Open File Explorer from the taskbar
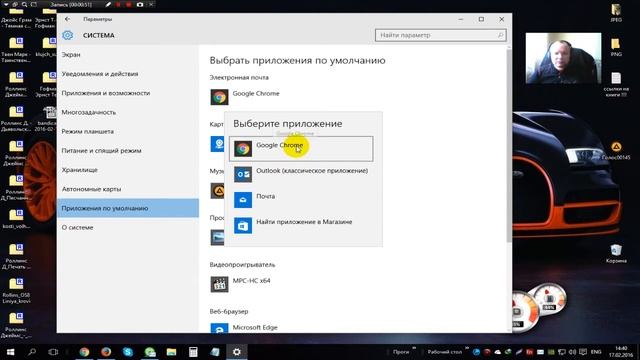 pos(171,351)
